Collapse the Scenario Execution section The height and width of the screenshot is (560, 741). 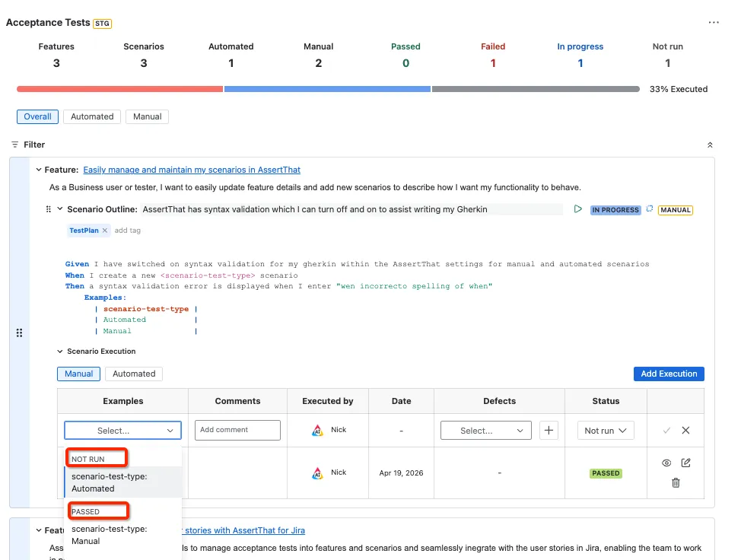coord(60,351)
